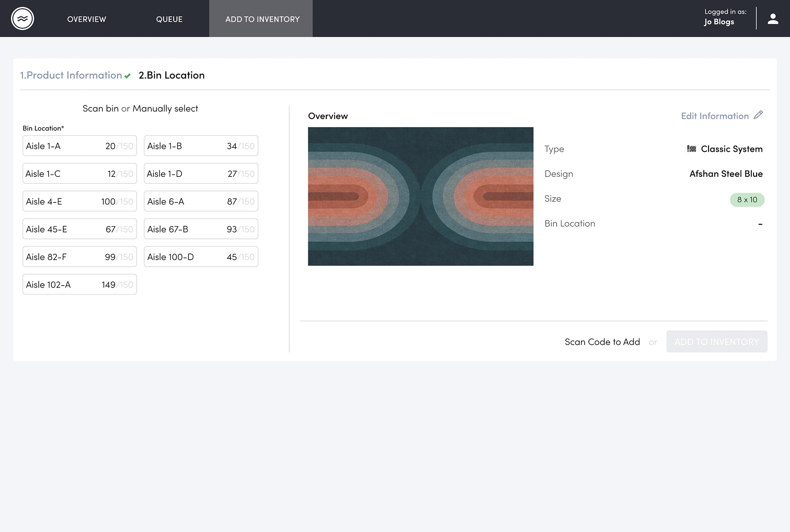This screenshot has height=532, width=790.
Task: Click the wave logo icon
Action: 23,19
